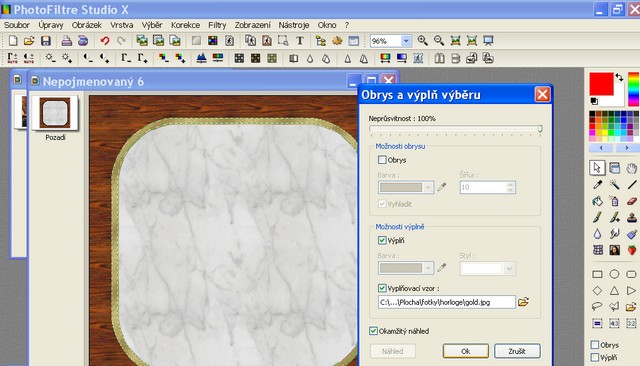
Task: Select the Magic wand tool
Action: pos(614,185)
